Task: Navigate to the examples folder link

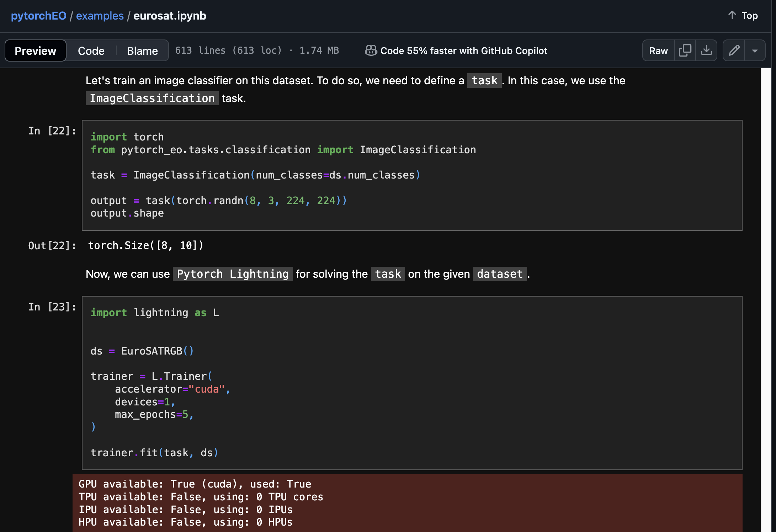Action: click(100, 16)
